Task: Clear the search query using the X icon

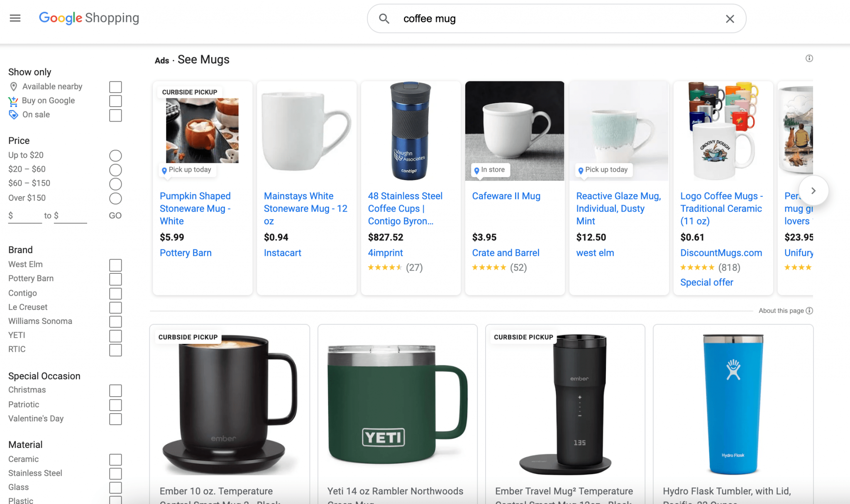Action: [730, 19]
